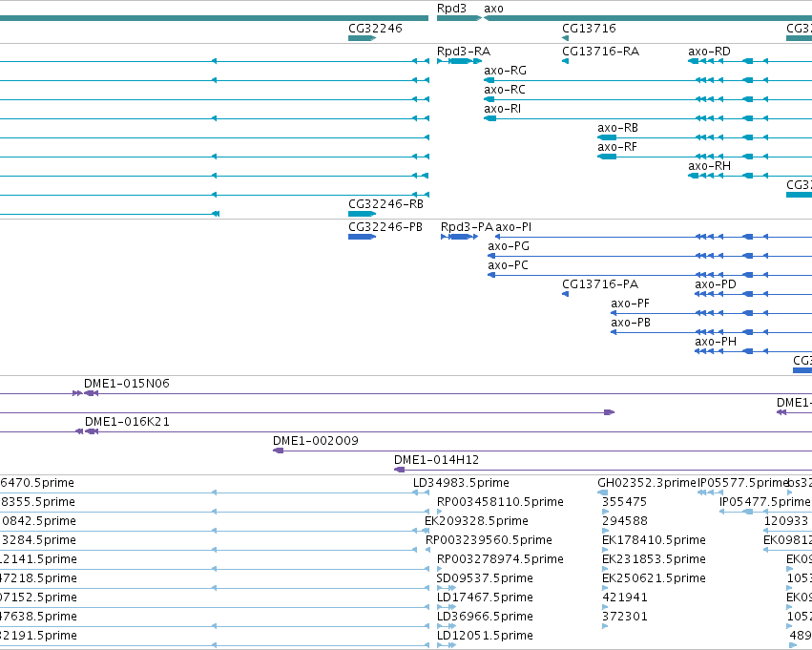
Task: Click the axo-PI protein label
Action: click(x=513, y=227)
